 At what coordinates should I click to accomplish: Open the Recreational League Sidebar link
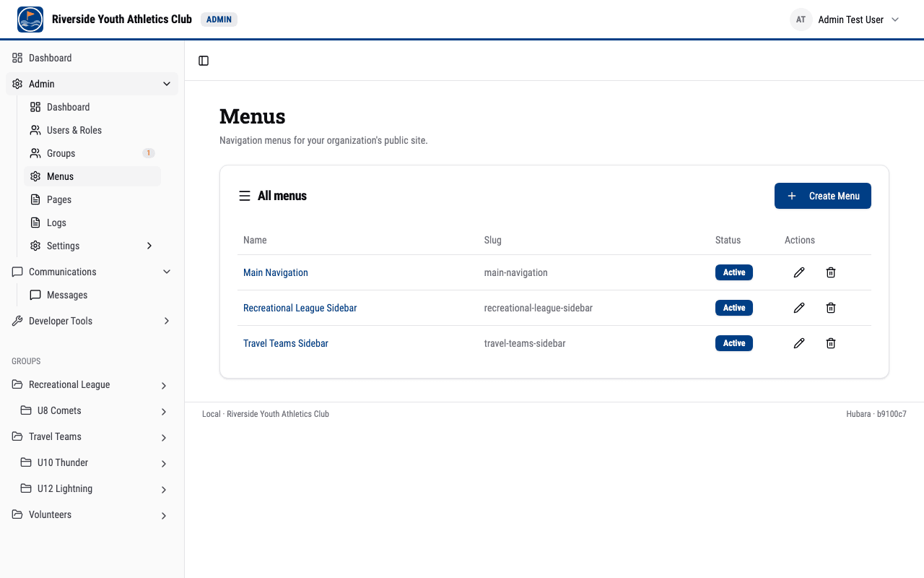(300, 308)
